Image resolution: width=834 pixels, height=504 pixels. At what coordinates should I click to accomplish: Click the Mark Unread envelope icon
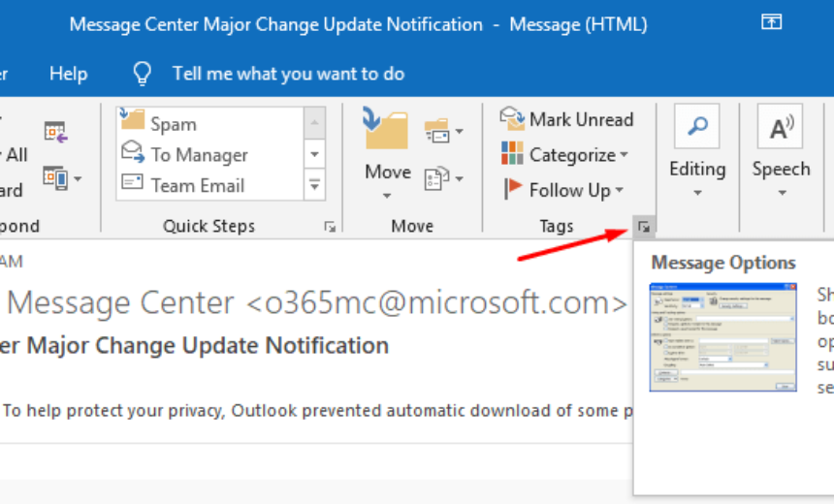point(512,118)
